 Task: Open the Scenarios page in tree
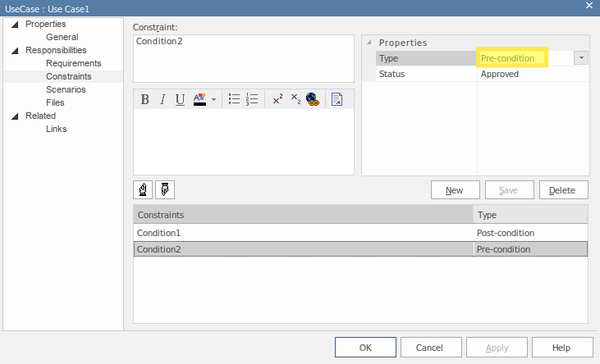[x=66, y=89]
